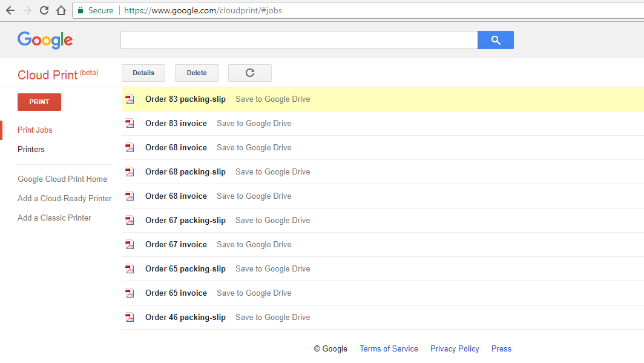Click the red PRINT button
The height and width of the screenshot is (363, 644).
tap(39, 102)
